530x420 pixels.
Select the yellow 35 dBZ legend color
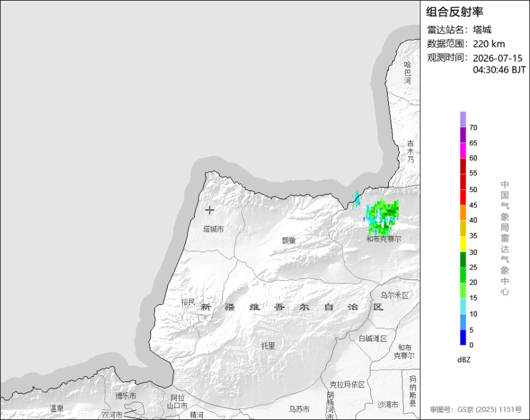pyautogui.click(x=463, y=228)
